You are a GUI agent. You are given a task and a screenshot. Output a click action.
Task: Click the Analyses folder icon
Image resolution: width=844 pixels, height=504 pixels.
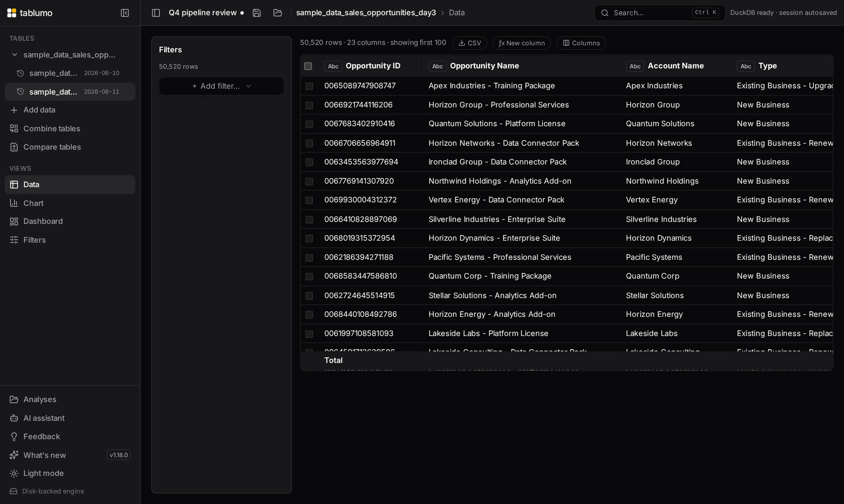coord(14,399)
